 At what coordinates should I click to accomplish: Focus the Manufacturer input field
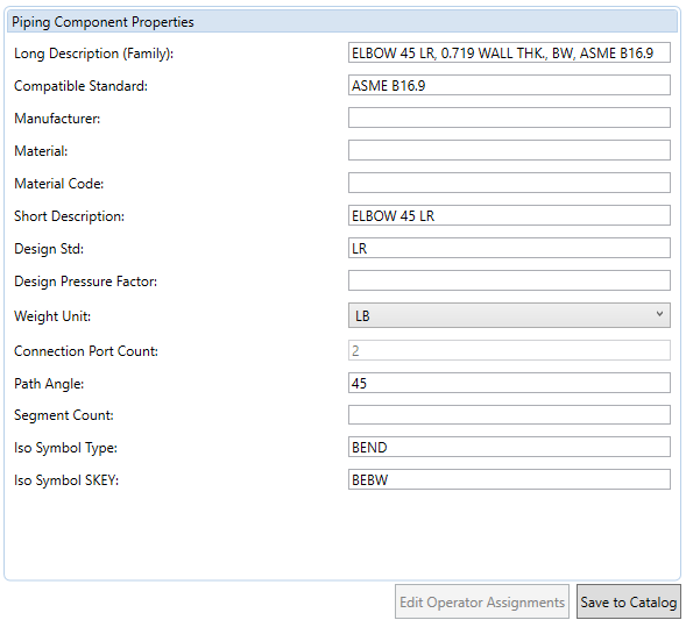coord(509,118)
